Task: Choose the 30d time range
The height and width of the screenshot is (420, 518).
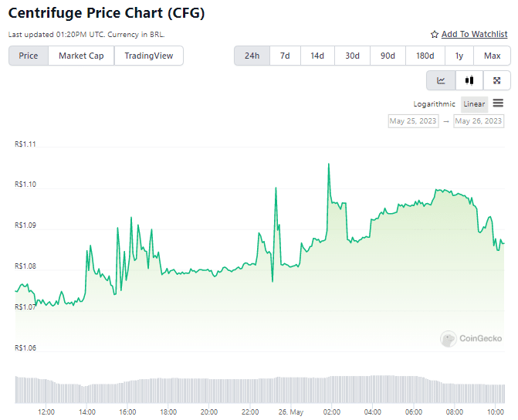Action: 352,56
